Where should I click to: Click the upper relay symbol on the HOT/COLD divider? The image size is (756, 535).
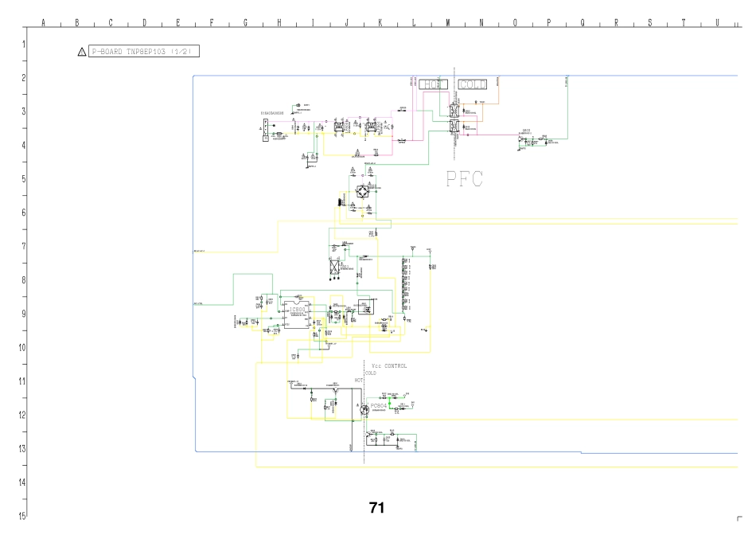coord(454,109)
